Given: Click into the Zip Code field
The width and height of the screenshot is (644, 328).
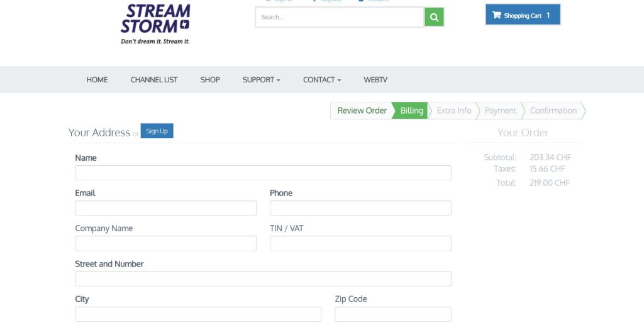Looking at the screenshot, I should [393, 314].
